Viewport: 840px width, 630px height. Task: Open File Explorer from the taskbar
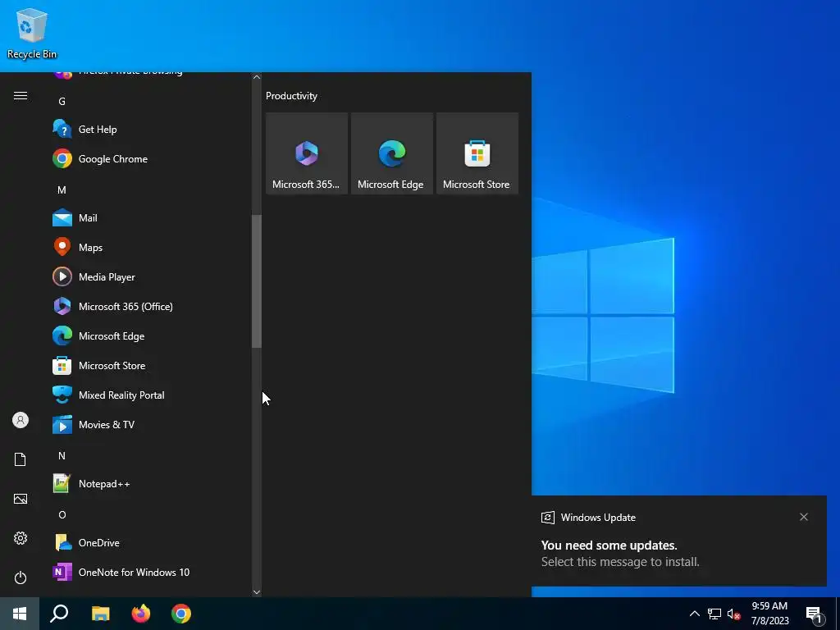100,614
